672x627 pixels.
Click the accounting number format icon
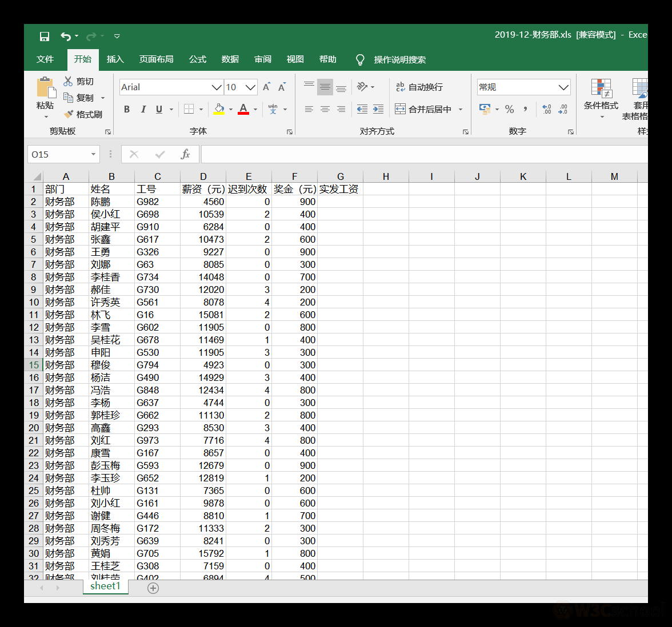[485, 109]
